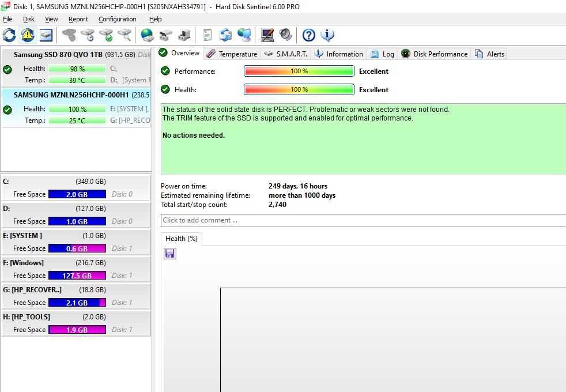Image resolution: width=566 pixels, height=392 pixels.
Task: Click the 'more than 1000 days' lifetime value
Action: (x=302, y=195)
